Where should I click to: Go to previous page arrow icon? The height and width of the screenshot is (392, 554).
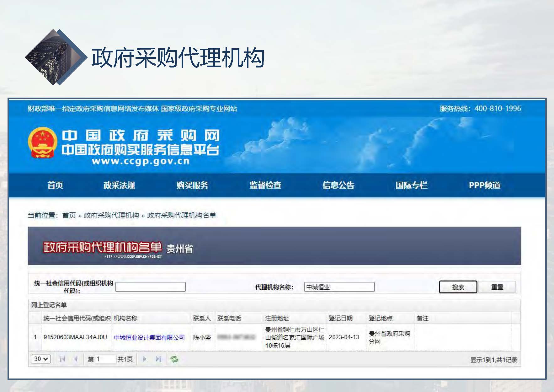(75, 359)
